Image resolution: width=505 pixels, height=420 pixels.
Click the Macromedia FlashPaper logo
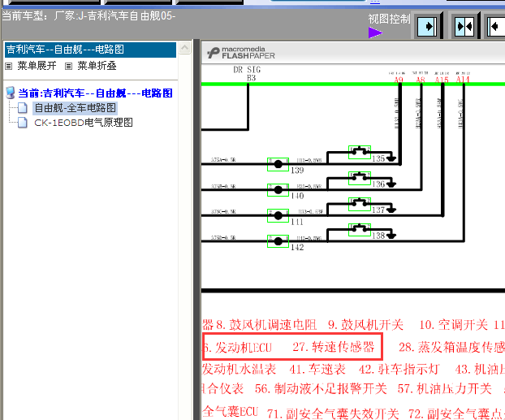pyautogui.click(x=241, y=53)
